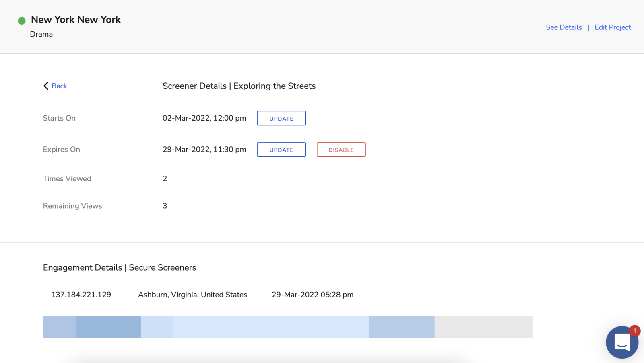Click the 29-Mar-2022, 11:30 pm expiry value
This screenshot has height=363, width=644.
204,150
